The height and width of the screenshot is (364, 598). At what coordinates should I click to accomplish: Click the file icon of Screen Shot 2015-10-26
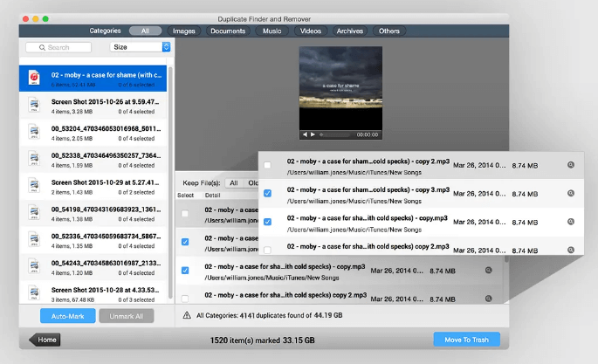[x=34, y=105]
